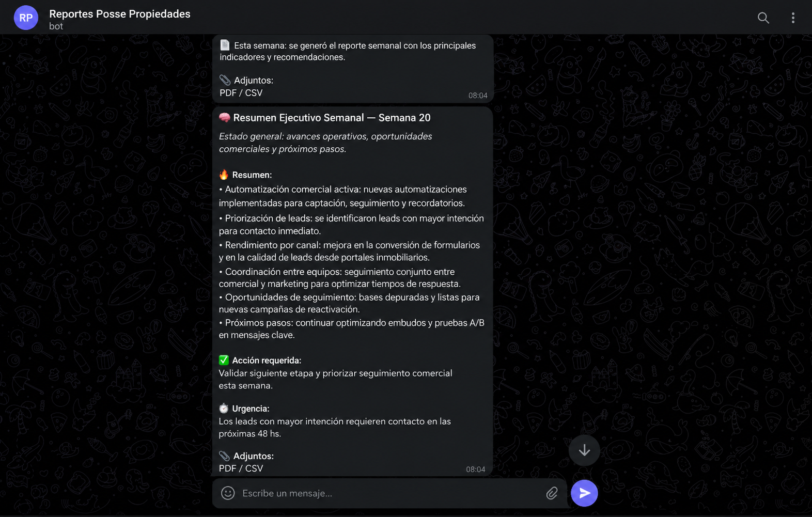Click 'Validar siguiente etapa' action text
Viewport: 812px width, 517px height.
click(x=335, y=380)
